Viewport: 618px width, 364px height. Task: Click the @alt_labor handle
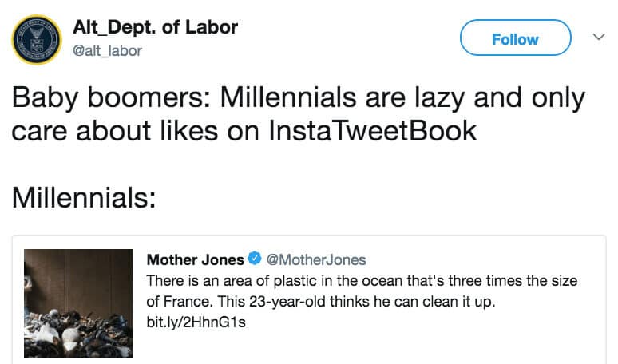pos(107,51)
